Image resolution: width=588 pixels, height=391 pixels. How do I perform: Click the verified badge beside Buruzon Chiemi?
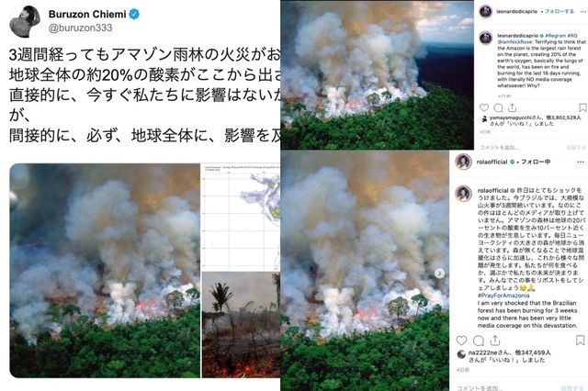tap(134, 15)
